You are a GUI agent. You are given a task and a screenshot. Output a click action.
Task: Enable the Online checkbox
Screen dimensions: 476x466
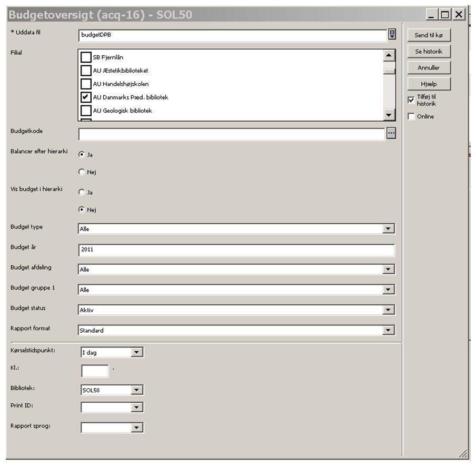tap(411, 117)
